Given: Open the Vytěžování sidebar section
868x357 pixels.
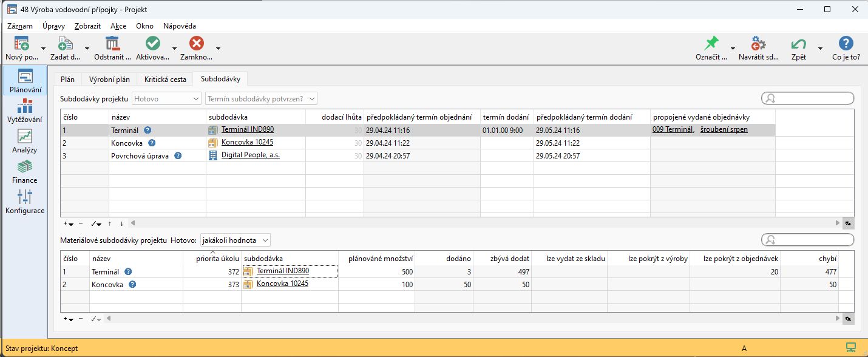Looking at the screenshot, I should click(x=24, y=111).
